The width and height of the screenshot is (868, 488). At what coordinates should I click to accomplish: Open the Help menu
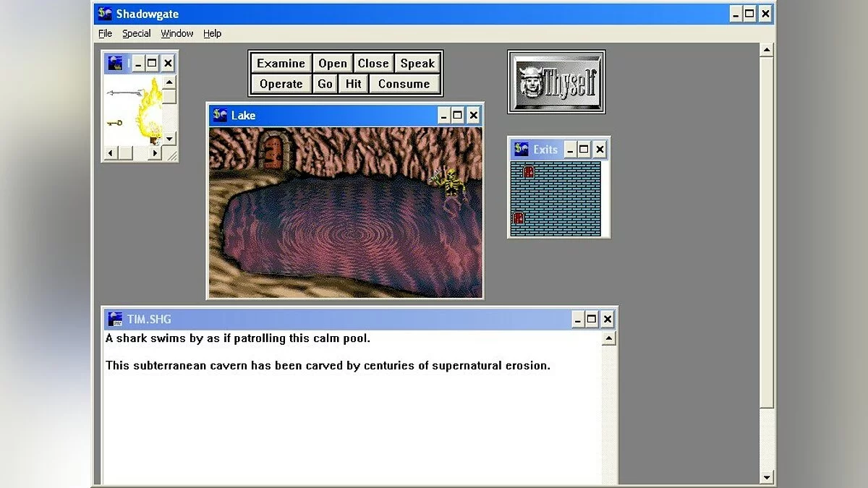[212, 33]
